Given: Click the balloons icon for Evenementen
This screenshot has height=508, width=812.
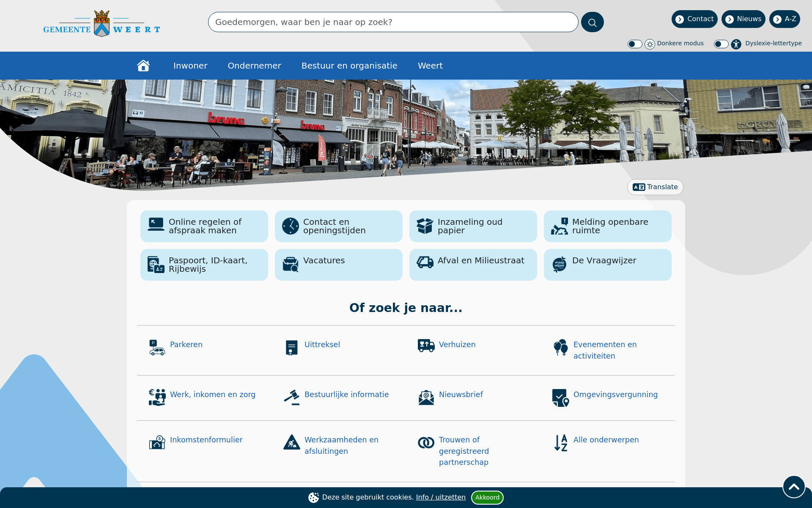Looking at the screenshot, I should tap(561, 348).
